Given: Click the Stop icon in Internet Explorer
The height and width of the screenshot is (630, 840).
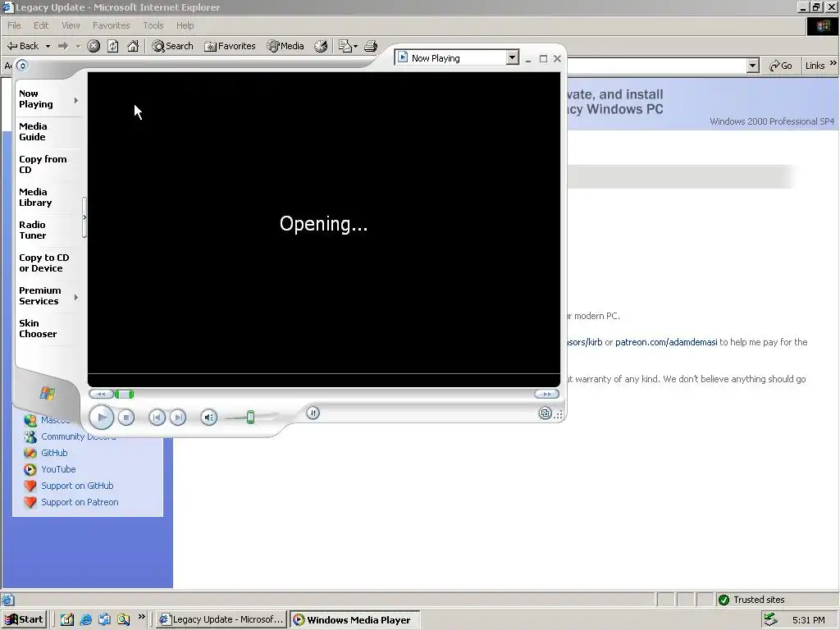Looking at the screenshot, I should (94, 46).
